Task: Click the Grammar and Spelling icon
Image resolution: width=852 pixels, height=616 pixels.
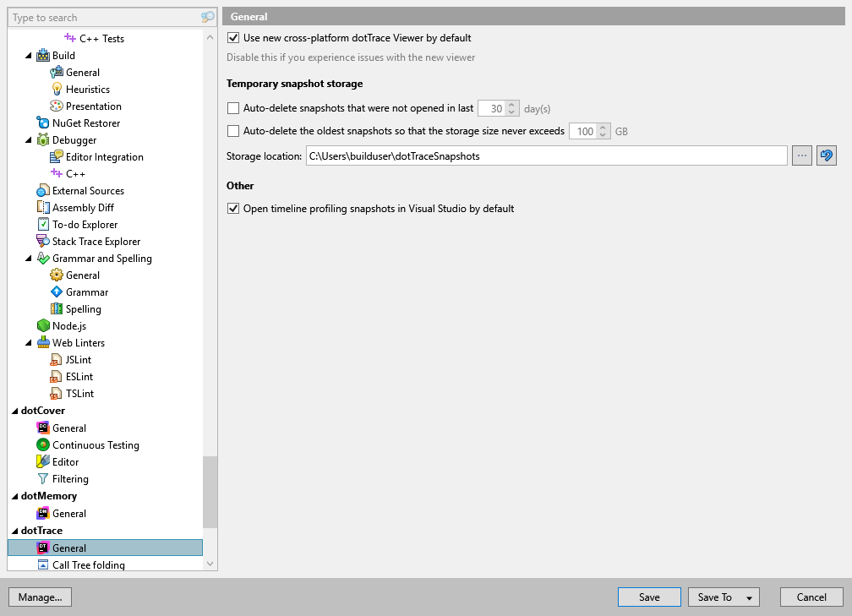Action: pos(43,258)
